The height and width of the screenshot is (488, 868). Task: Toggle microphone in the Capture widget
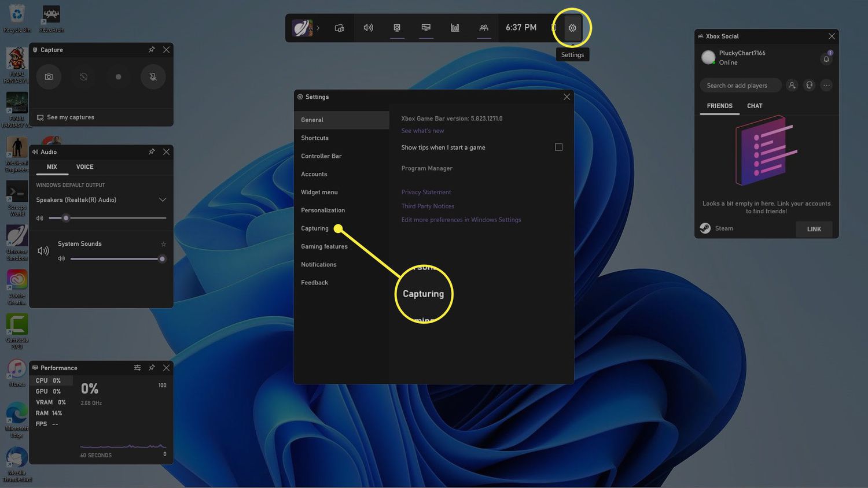tap(153, 77)
